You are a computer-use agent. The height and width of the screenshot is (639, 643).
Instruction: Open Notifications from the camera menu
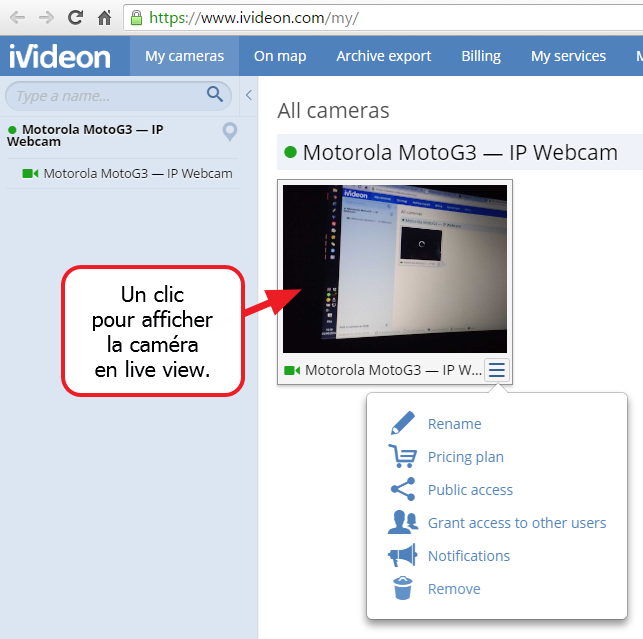coord(469,556)
